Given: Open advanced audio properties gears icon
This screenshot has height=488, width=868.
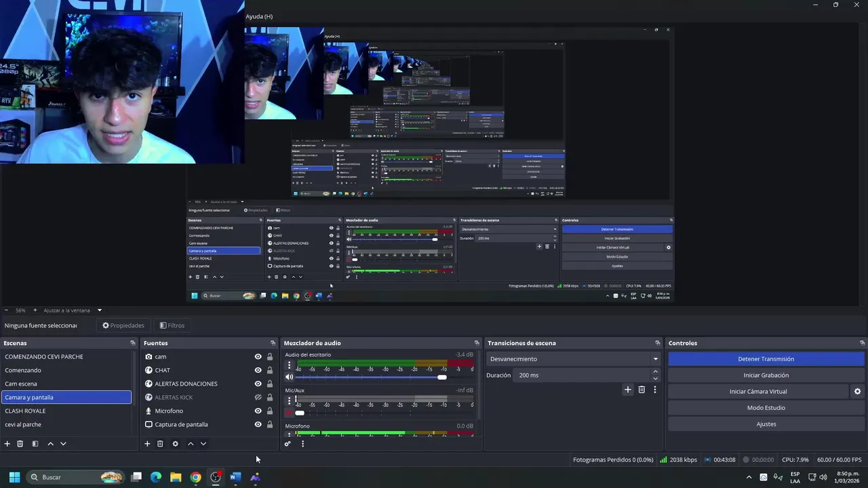Looking at the screenshot, I should (288, 444).
